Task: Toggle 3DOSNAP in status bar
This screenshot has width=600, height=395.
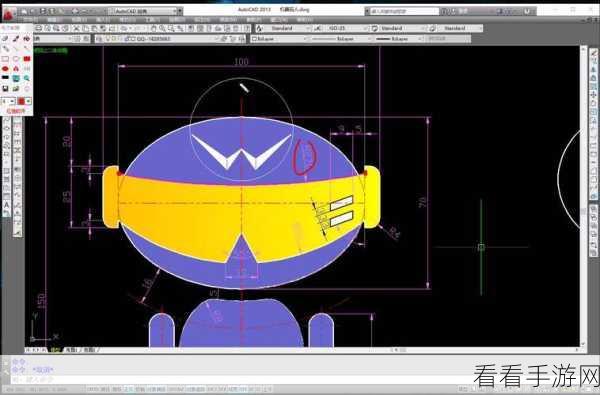Action: coord(175,389)
